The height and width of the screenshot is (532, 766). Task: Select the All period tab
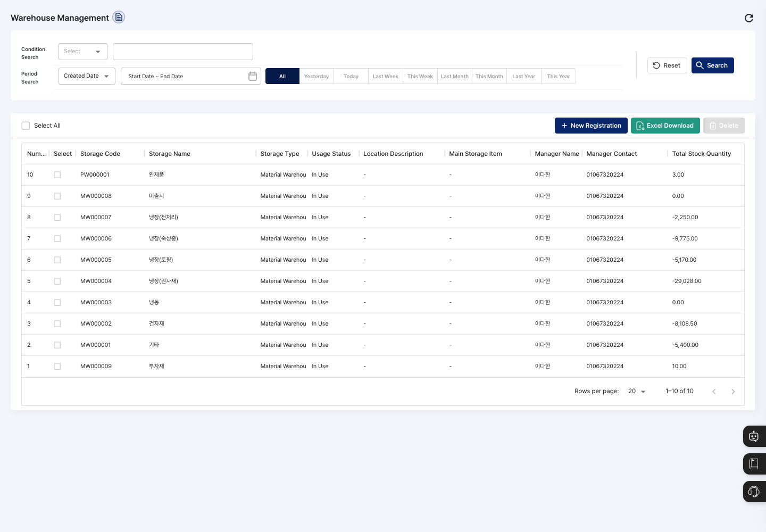(282, 76)
